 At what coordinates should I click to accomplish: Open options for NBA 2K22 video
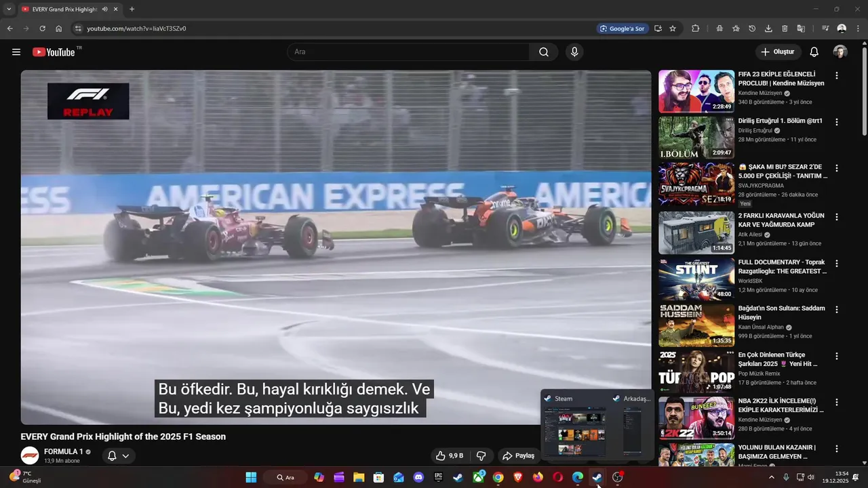pos(837,402)
